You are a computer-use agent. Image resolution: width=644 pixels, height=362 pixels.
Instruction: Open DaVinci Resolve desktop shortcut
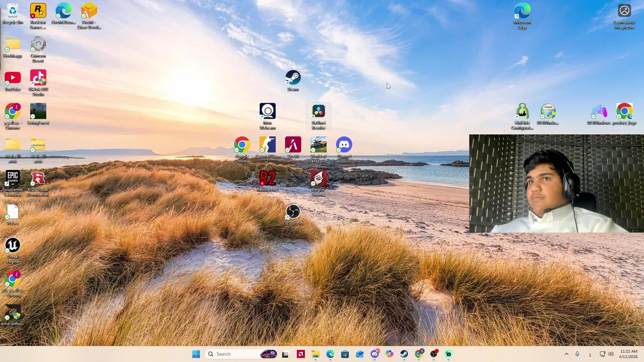tap(318, 117)
